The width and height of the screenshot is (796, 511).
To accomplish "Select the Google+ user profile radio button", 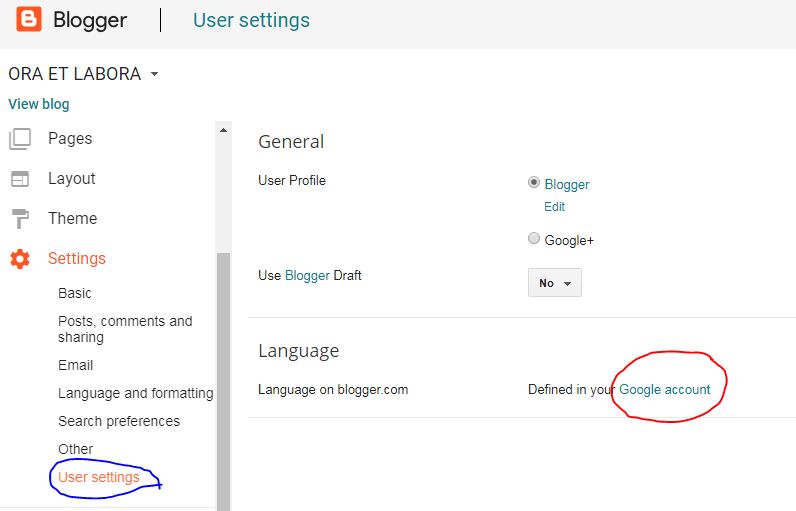I will coord(534,239).
